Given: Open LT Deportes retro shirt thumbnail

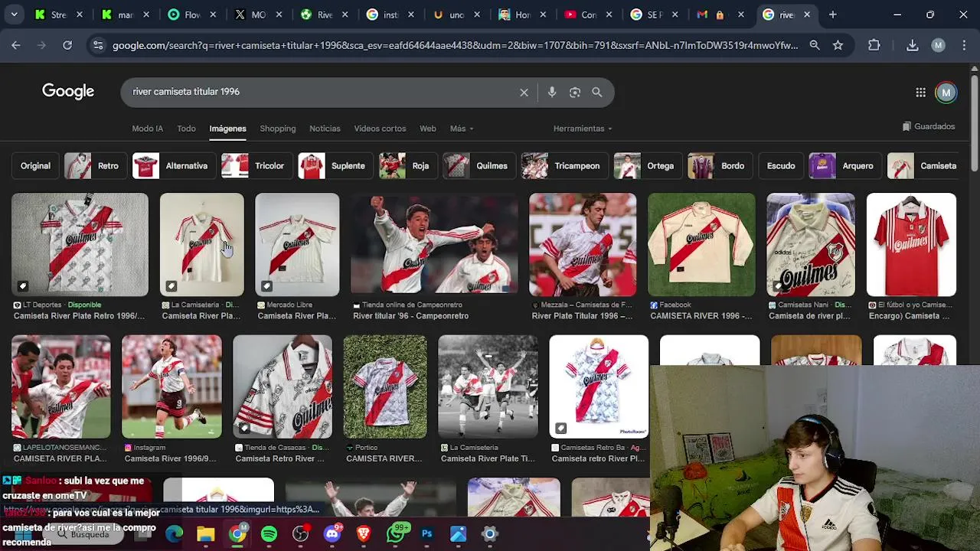Looking at the screenshot, I should 80,244.
